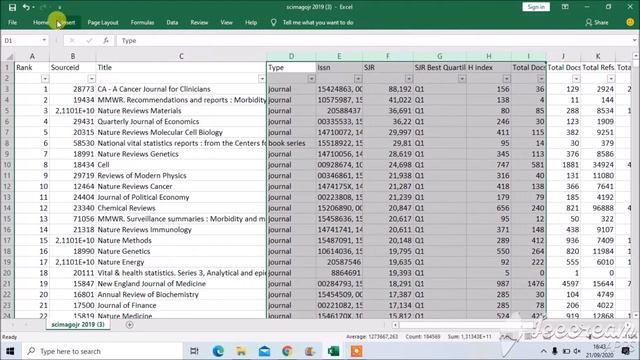The width and height of the screenshot is (640, 360).
Task: Select column C header
Action: point(181,56)
